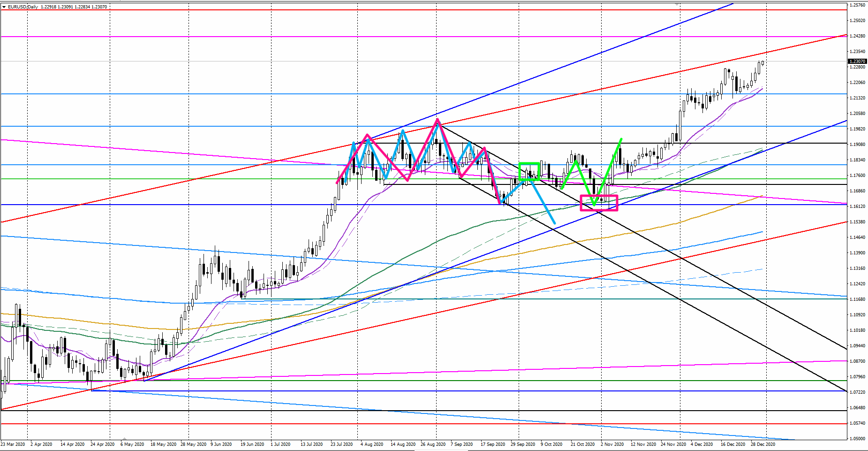Click the 6 May 2020 date label

coord(132,444)
